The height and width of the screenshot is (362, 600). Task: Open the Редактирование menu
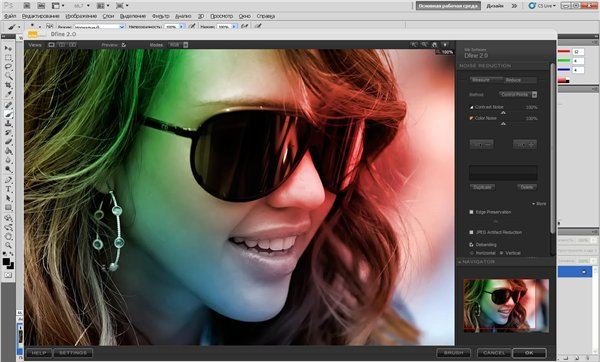click(x=41, y=16)
